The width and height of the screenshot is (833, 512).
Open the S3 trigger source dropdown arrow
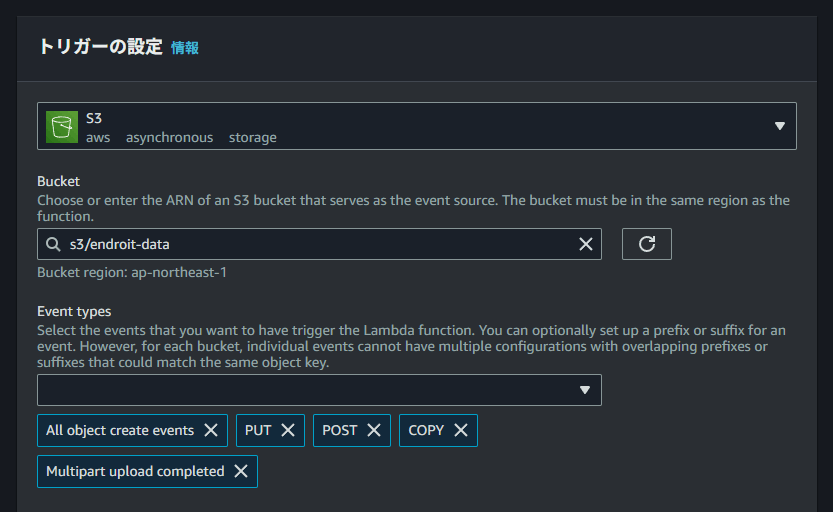click(x=779, y=126)
